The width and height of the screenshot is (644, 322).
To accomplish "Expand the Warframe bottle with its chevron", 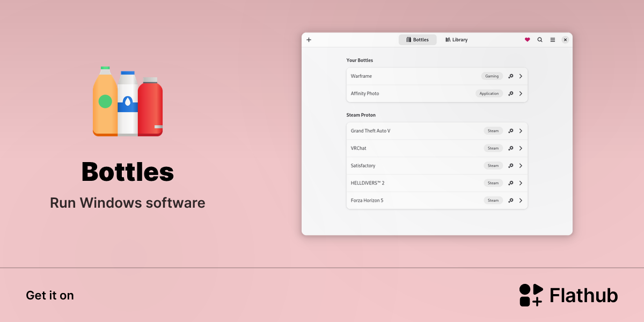I will (x=521, y=76).
